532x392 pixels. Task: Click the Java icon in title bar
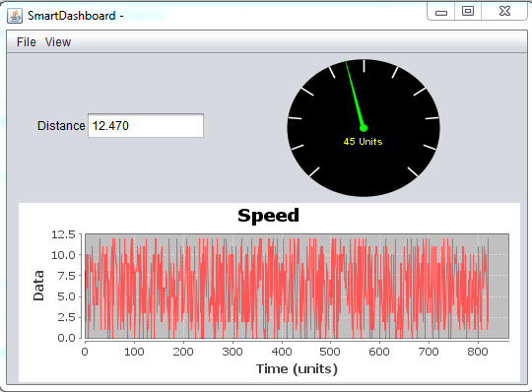tap(15, 16)
